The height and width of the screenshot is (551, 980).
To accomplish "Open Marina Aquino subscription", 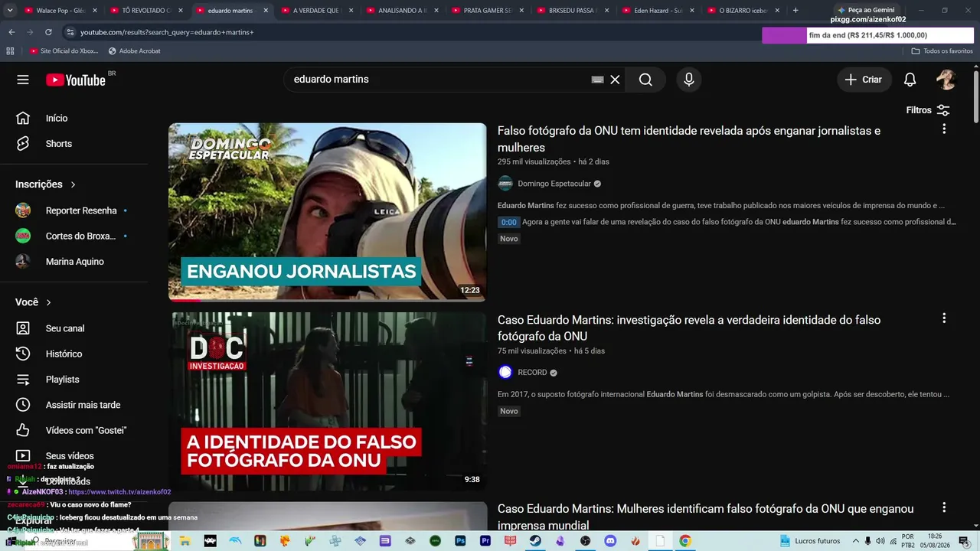I will click(74, 262).
